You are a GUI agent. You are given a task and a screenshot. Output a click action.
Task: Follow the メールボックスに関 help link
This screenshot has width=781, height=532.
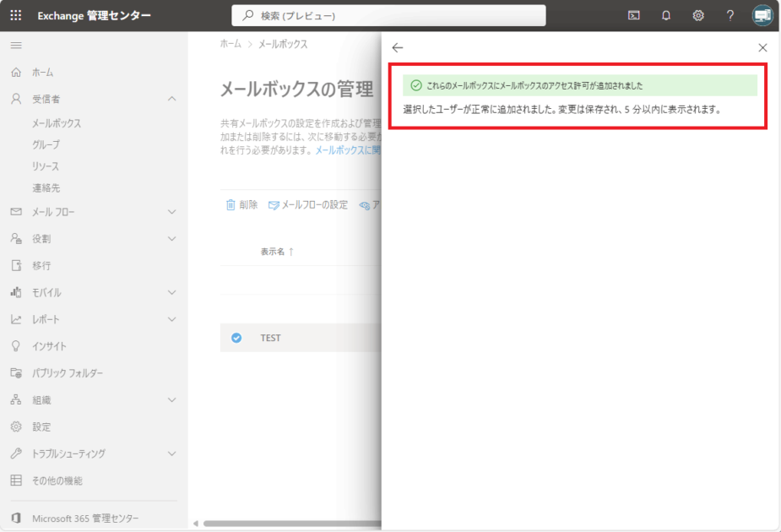tap(348, 150)
